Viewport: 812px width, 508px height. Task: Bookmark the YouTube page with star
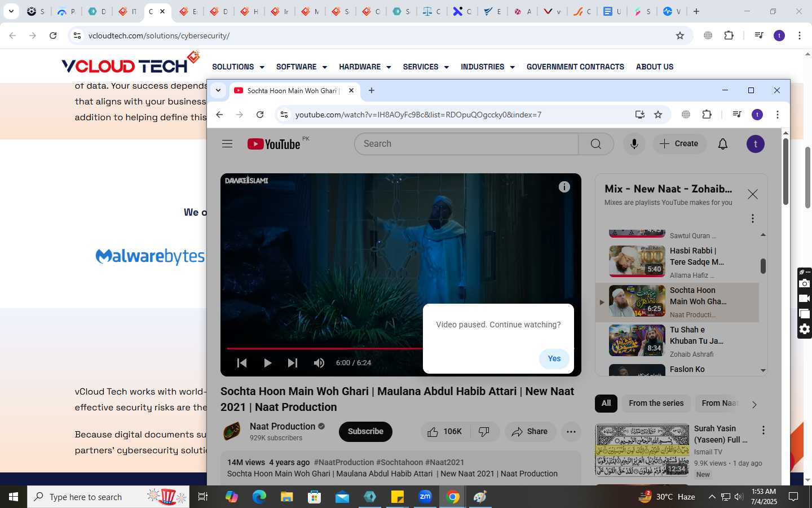(x=658, y=115)
